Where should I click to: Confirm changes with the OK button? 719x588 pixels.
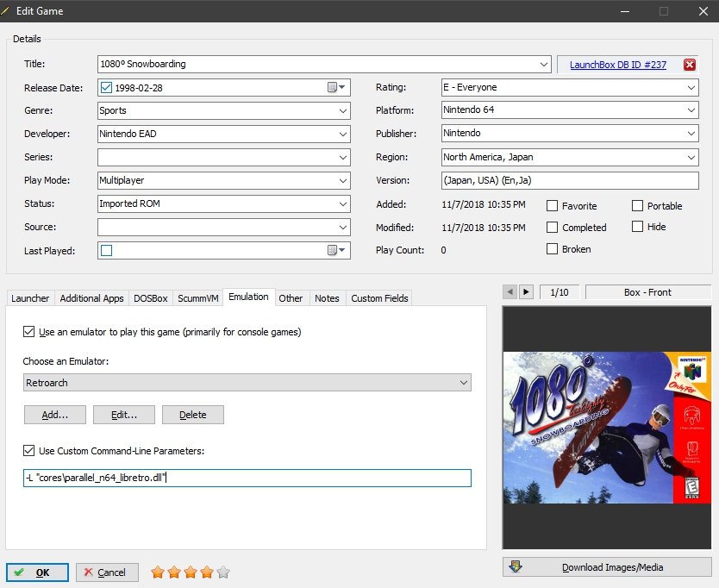coord(38,572)
